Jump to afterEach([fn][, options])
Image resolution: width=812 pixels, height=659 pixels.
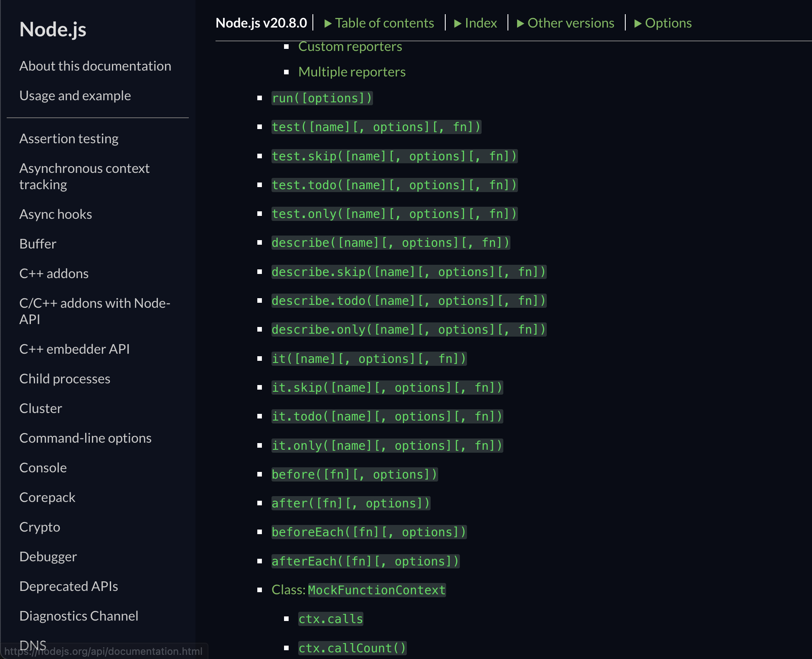tap(365, 561)
